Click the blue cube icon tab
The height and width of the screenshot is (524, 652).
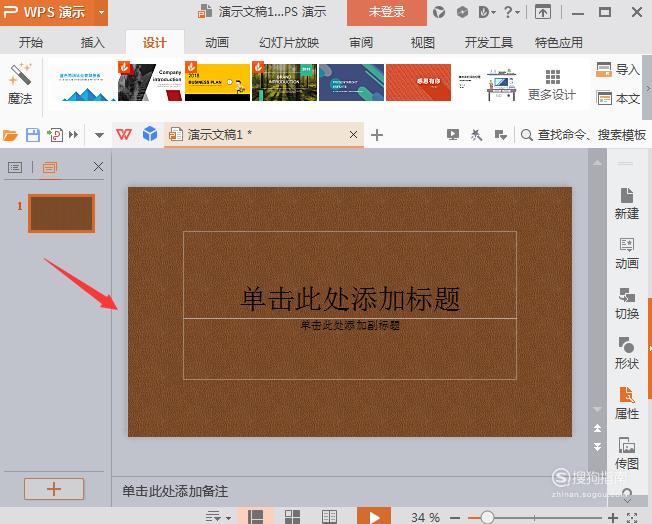click(150, 134)
